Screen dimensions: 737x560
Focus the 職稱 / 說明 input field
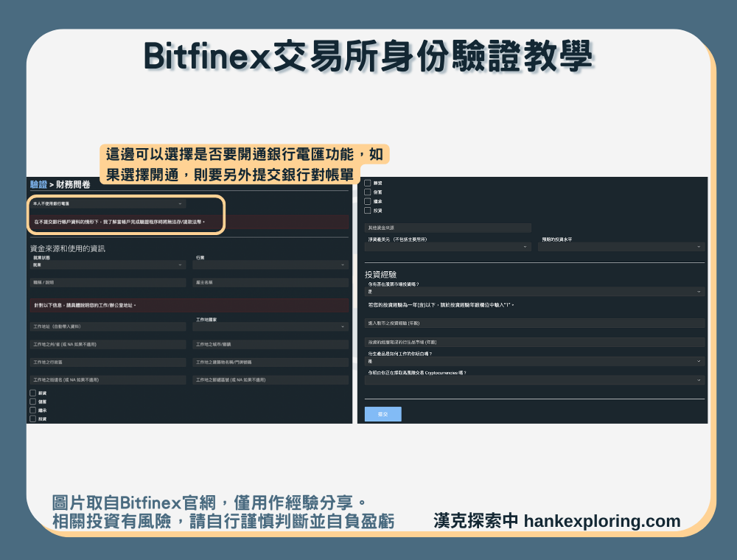(x=108, y=282)
